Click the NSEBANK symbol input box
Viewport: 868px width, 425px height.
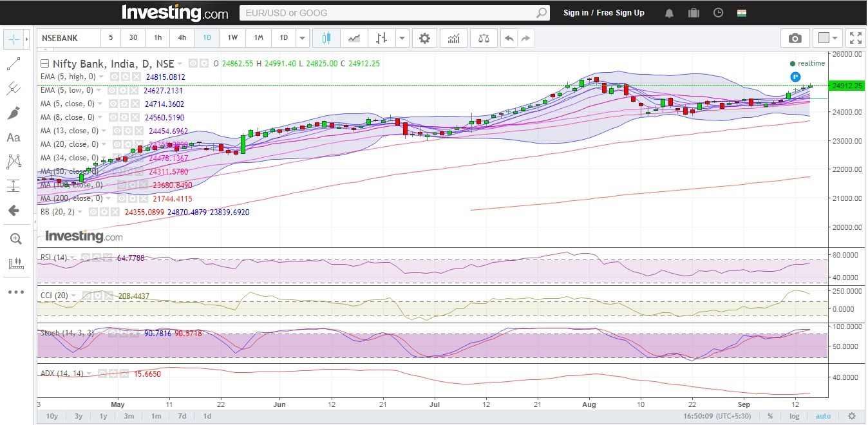click(x=69, y=38)
